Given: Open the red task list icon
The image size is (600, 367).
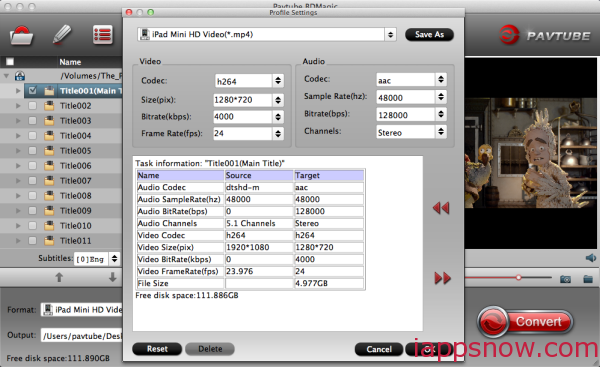Looking at the screenshot, I should click(x=103, y=35).
